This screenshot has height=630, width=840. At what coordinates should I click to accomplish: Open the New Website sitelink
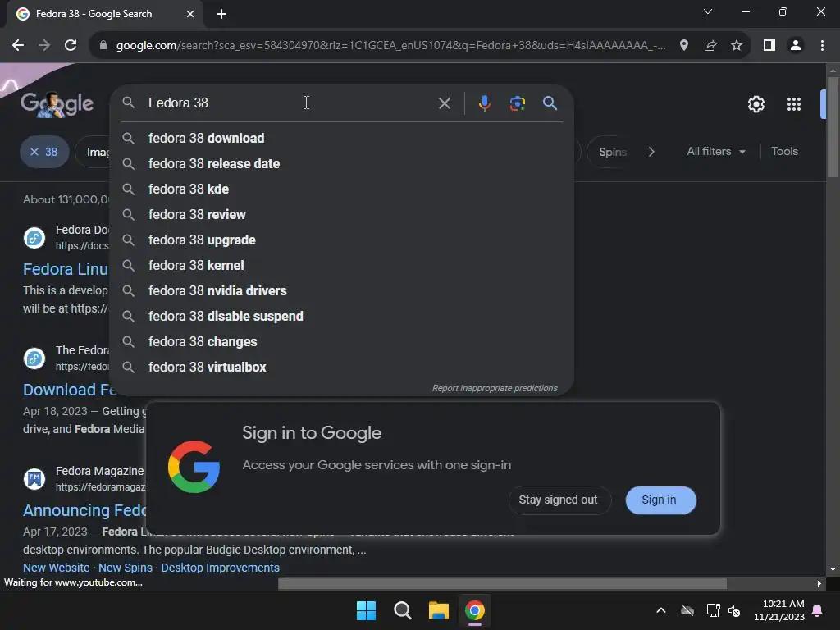(x=57, y=568)
